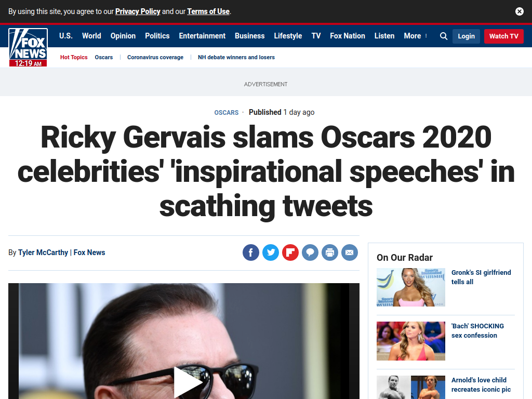
Task: Open the comments bubble icon
Action: tap(310, 252)
